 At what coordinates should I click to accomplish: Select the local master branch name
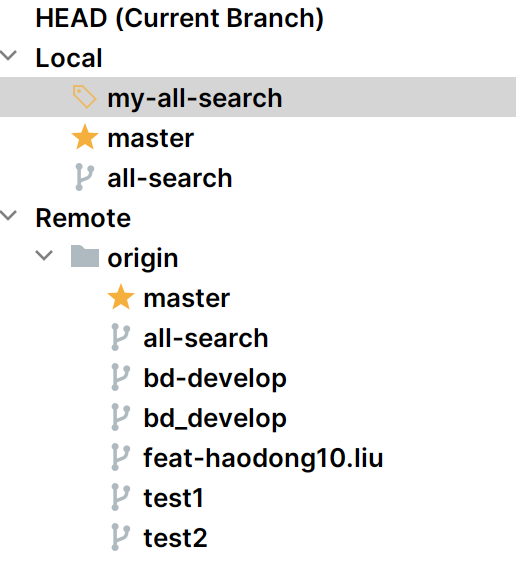(x=150, y=138)
